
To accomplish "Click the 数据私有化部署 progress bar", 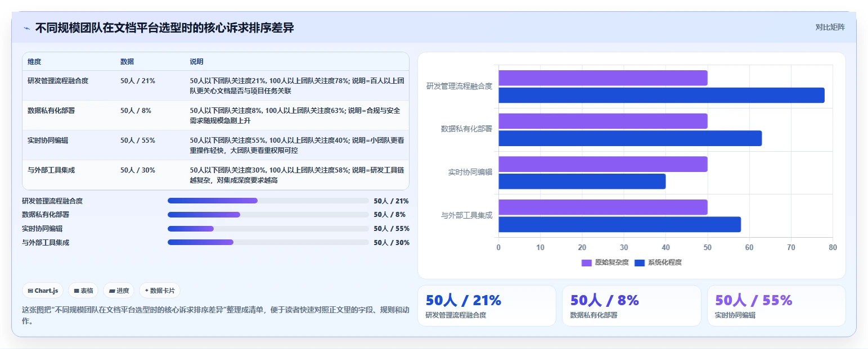I will [268, 215].
